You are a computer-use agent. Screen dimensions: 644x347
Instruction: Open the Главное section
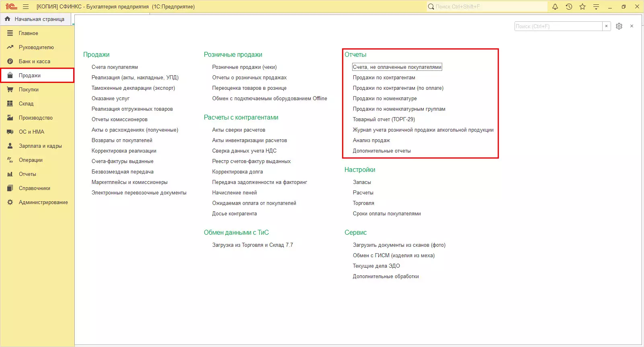tap(37, 33)
